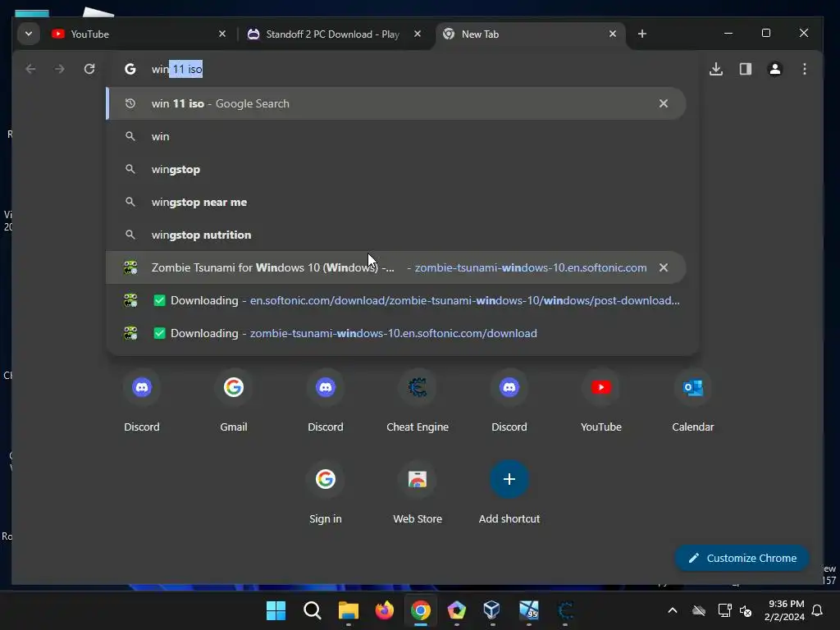Click the Customize Chrome button
The image size is (840, 630).
coord(742,558)
